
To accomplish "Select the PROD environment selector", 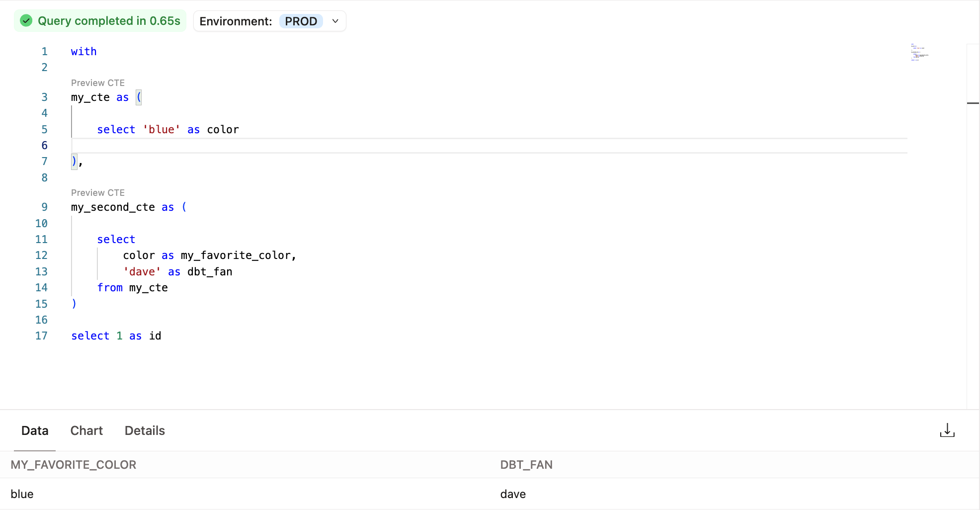I will (x=301, y=21).
